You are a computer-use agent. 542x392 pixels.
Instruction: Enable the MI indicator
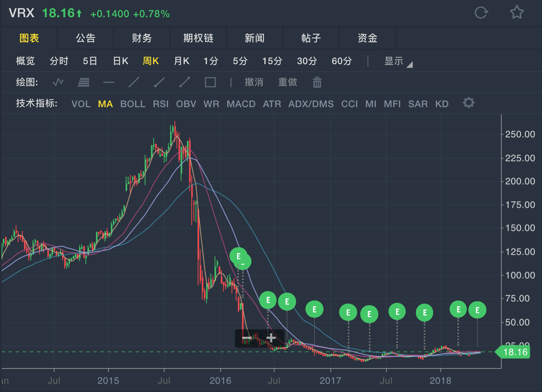click(371, 104)
